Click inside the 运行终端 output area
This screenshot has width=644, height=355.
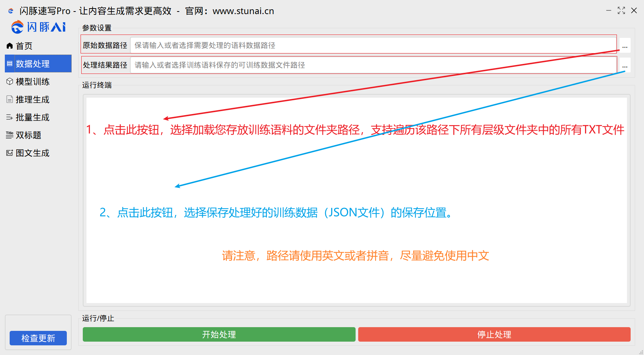[356, 201]
